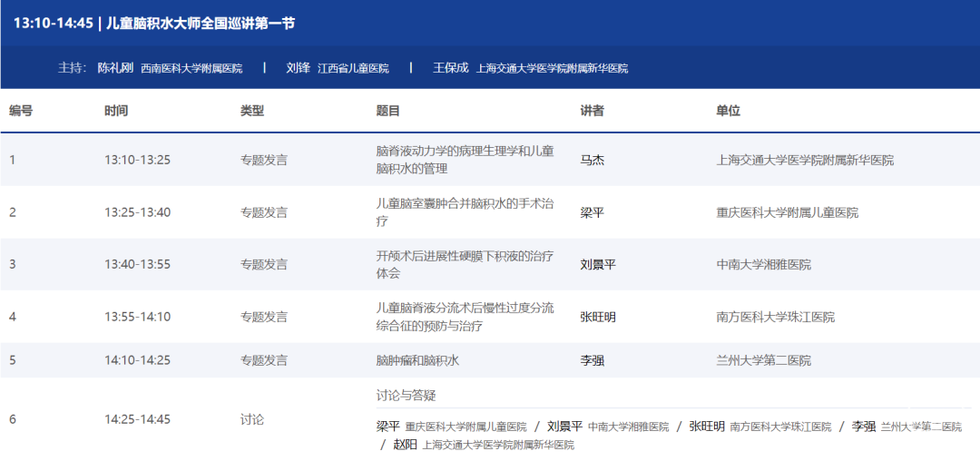Click host name 王保成 in the header bar

pyautogui.click(x=450, y=68)
